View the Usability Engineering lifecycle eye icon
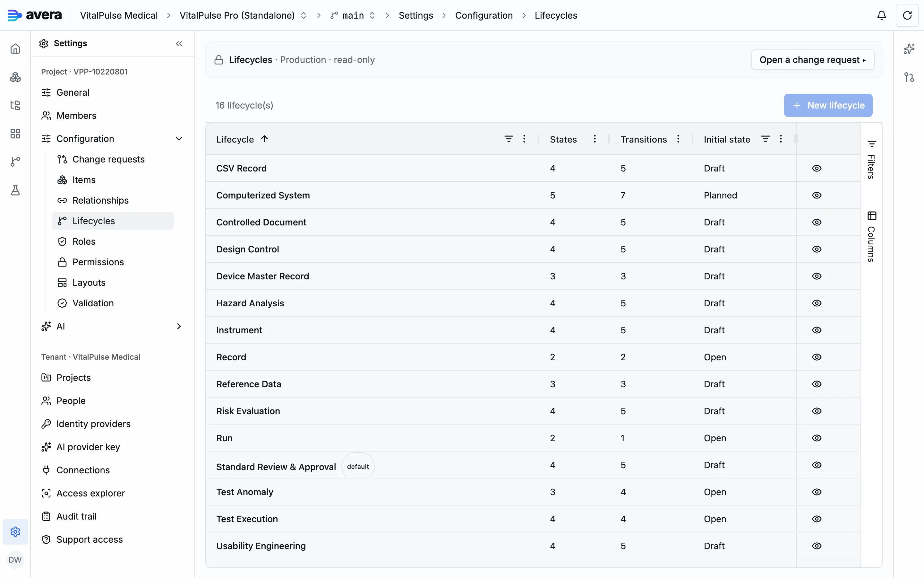 point(817,546)
